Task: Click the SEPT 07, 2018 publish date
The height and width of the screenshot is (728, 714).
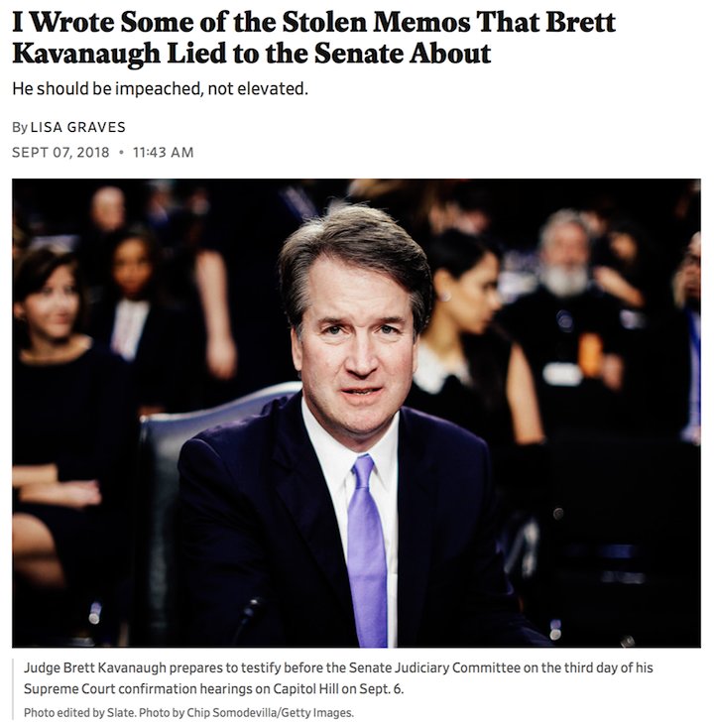Action: click(x=60, y=153)
